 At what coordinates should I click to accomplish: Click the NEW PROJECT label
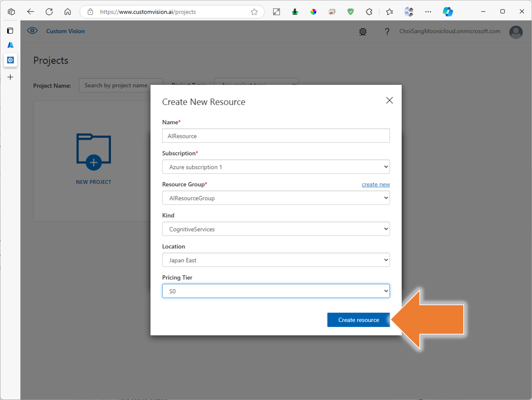point(94,182)
